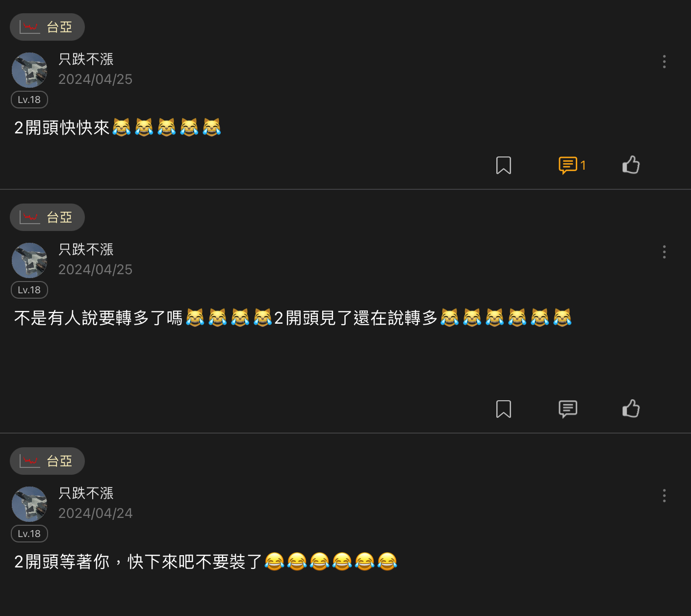691x616 pixels.
Task: Select the 台亞 stock tag on first post
Action: coord(47,27)
